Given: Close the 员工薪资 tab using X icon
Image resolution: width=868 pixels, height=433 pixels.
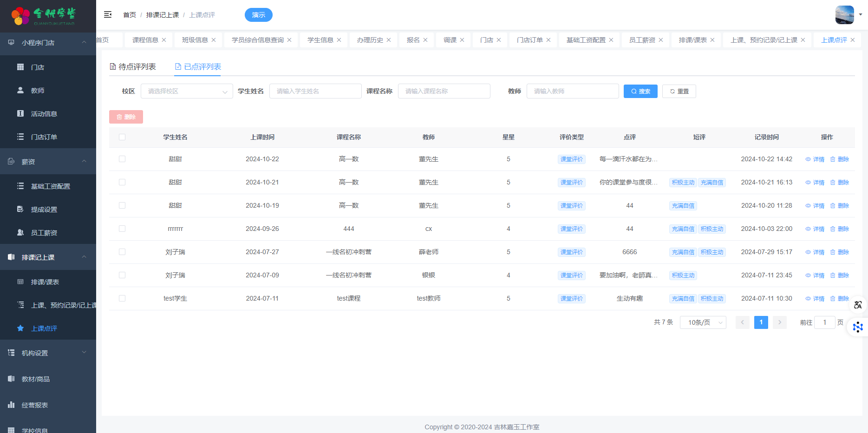Looking at the screenshot, I should (x=661, y=40).
